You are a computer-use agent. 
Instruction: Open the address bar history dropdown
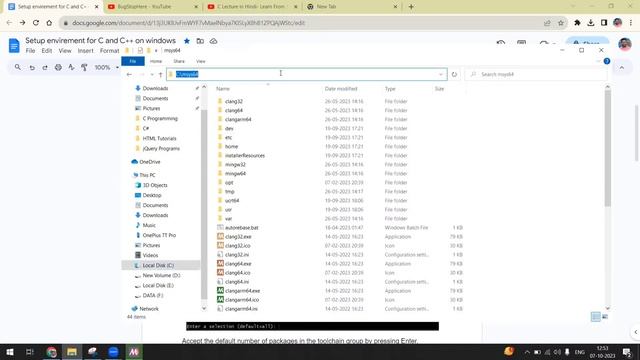tap(441, 74)
